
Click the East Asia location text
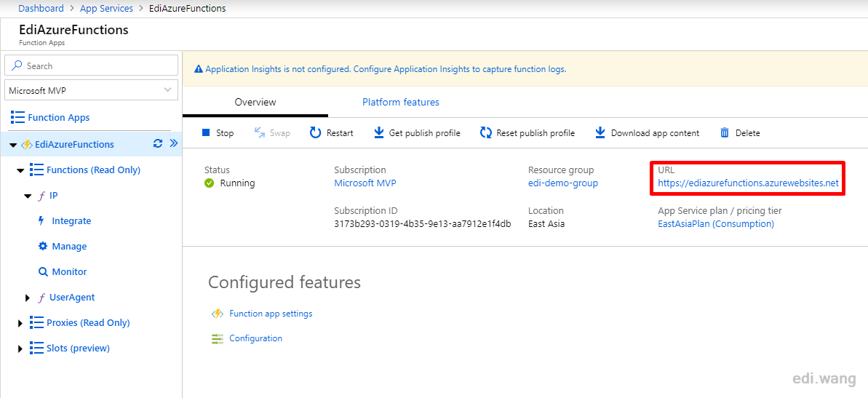coord(546,224)
